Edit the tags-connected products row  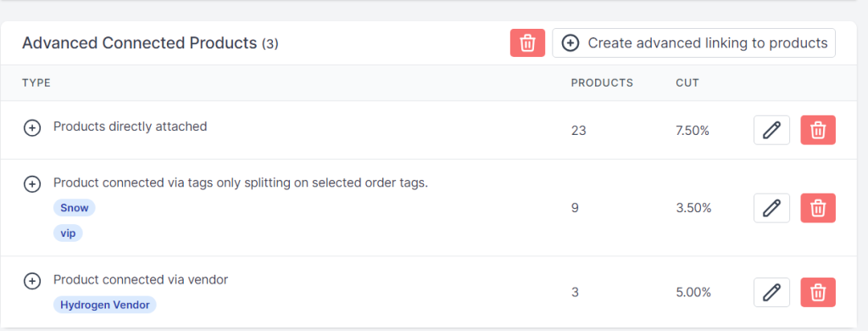(771, 208)
